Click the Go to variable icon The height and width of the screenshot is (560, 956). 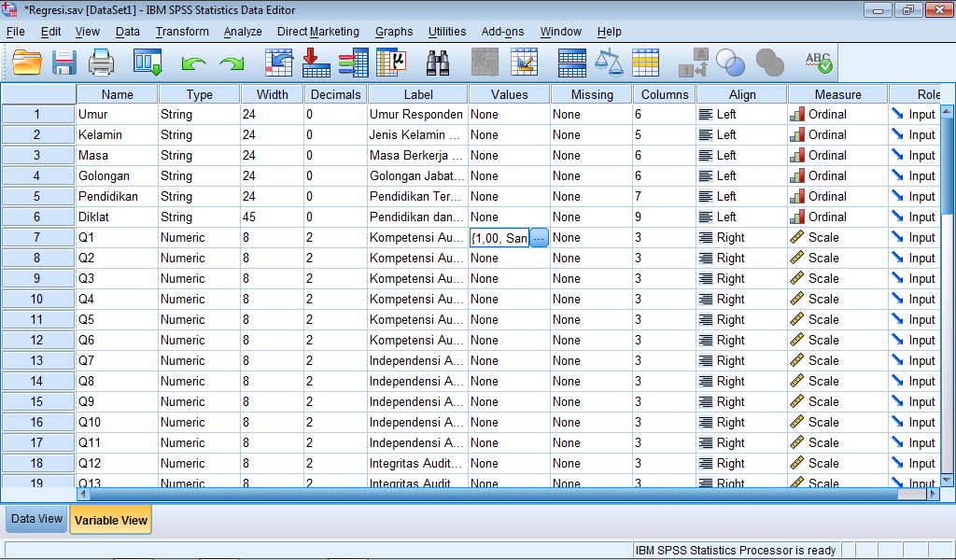tap(316, 63)
